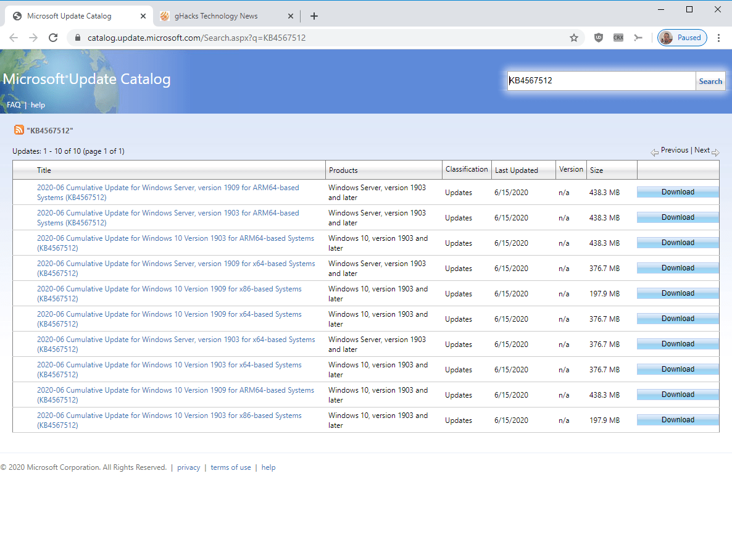Open the Paused profile button
732x560 pixels.
[x=682, y=38]
